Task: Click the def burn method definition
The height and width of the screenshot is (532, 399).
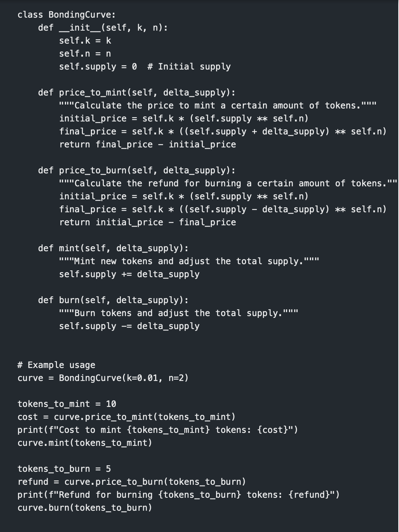Action: (x=113, y=300)
